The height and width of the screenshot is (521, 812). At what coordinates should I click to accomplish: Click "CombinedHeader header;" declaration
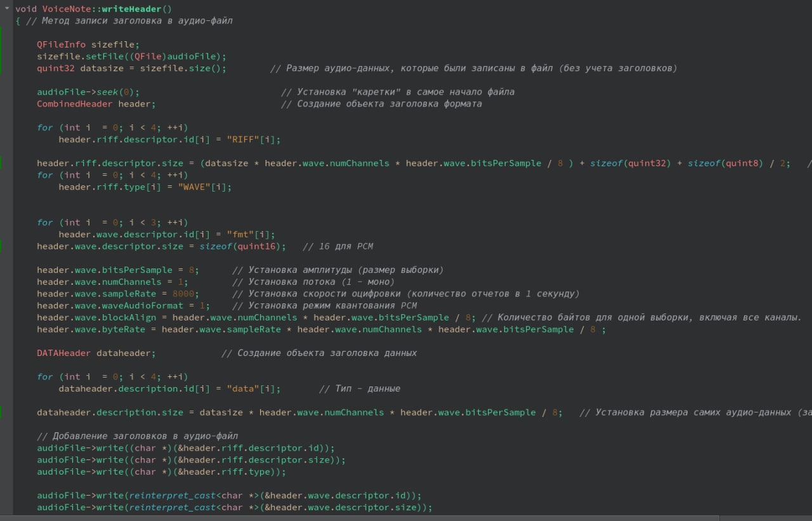click(96, 104)
